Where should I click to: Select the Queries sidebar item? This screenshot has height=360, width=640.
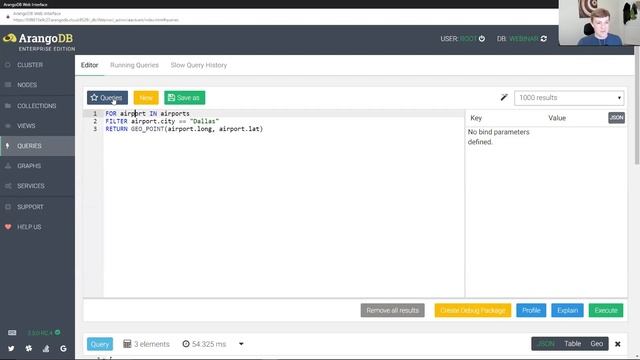37,146
